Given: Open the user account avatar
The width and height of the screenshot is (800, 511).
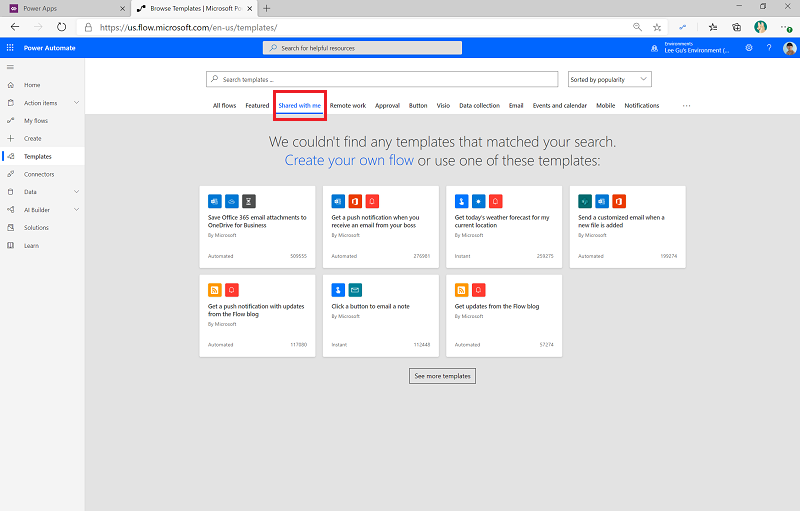Looking at the screenshot, I should [789, 48].
